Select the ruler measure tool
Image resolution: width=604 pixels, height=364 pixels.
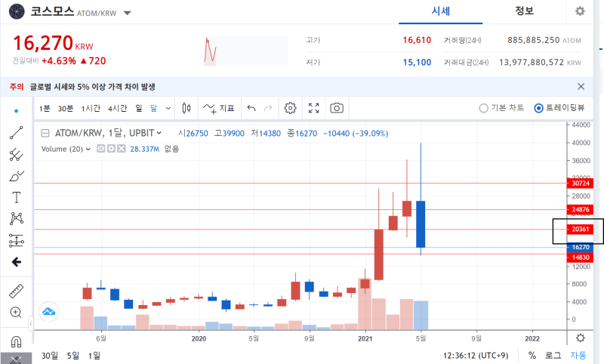point(16,292)
